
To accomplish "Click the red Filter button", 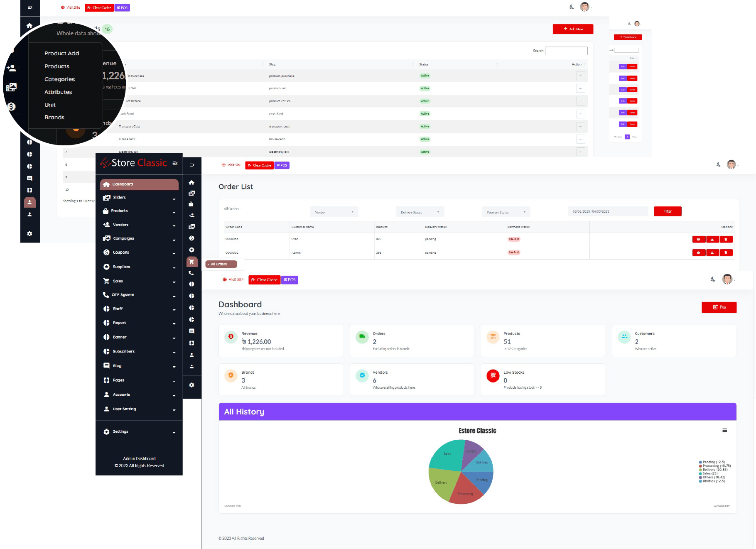I will (x=667, y=211).
